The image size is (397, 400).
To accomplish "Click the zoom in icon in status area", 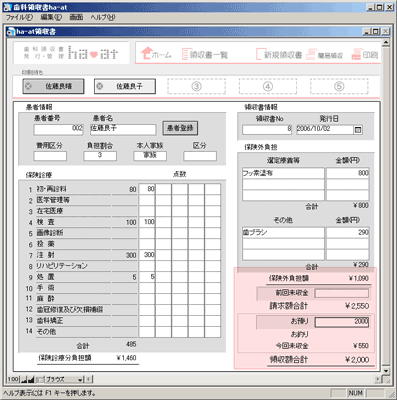I will click(x=31, y=379).
